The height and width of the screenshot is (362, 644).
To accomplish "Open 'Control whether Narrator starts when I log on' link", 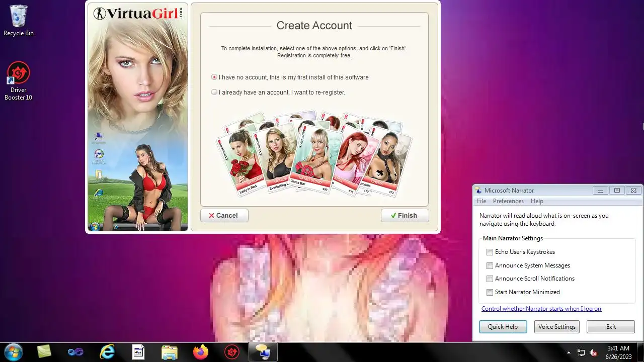I will (x=541, y=309).
